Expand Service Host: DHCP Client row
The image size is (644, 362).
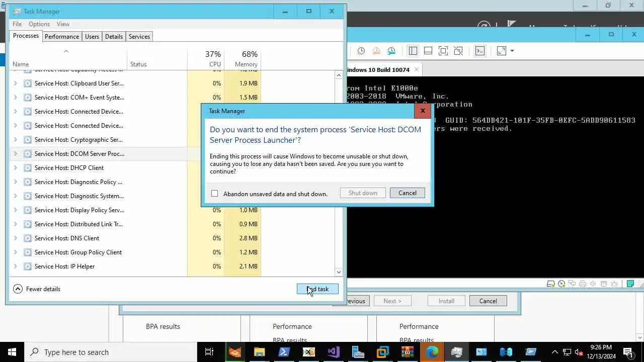pyautogui.click(x=15, y=168)
